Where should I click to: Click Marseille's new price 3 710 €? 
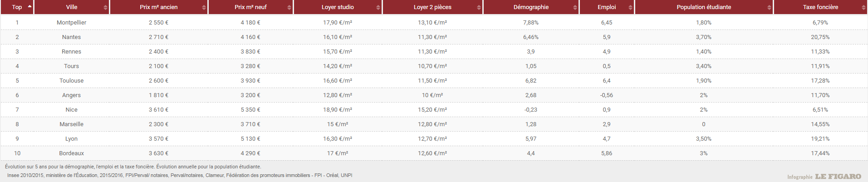tap(250, 124)
